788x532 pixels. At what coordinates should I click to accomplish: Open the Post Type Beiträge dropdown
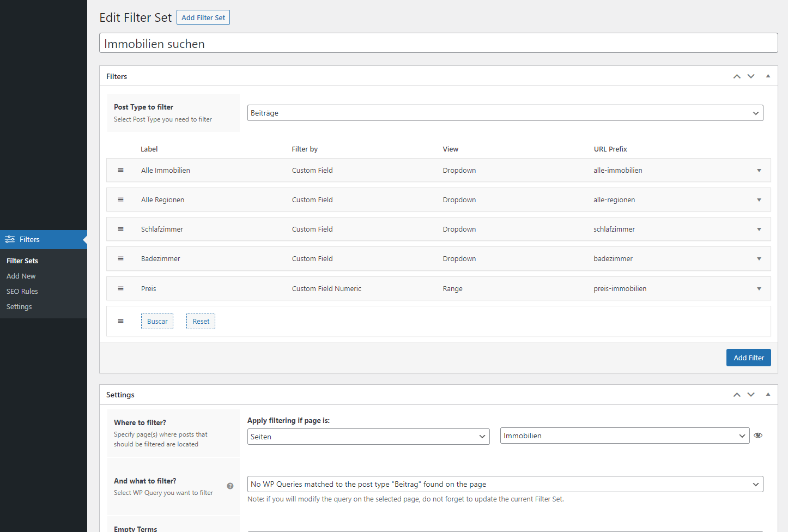[x=505, y=113]
